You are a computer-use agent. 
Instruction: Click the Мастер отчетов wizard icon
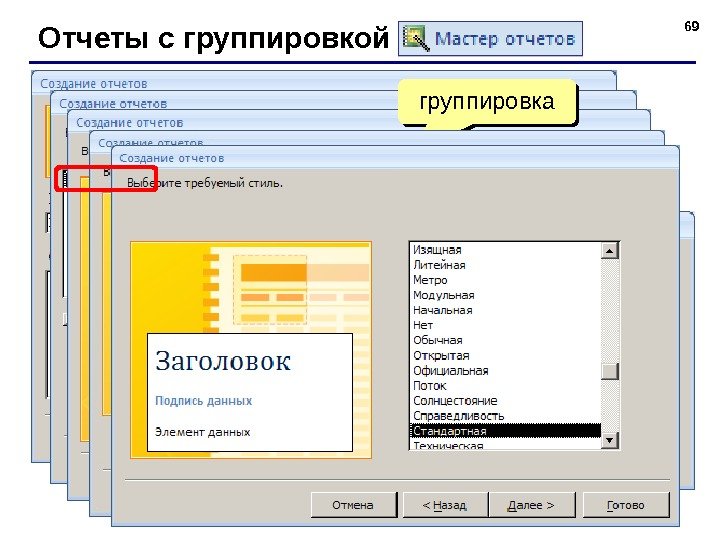click(x=416, y=39)
